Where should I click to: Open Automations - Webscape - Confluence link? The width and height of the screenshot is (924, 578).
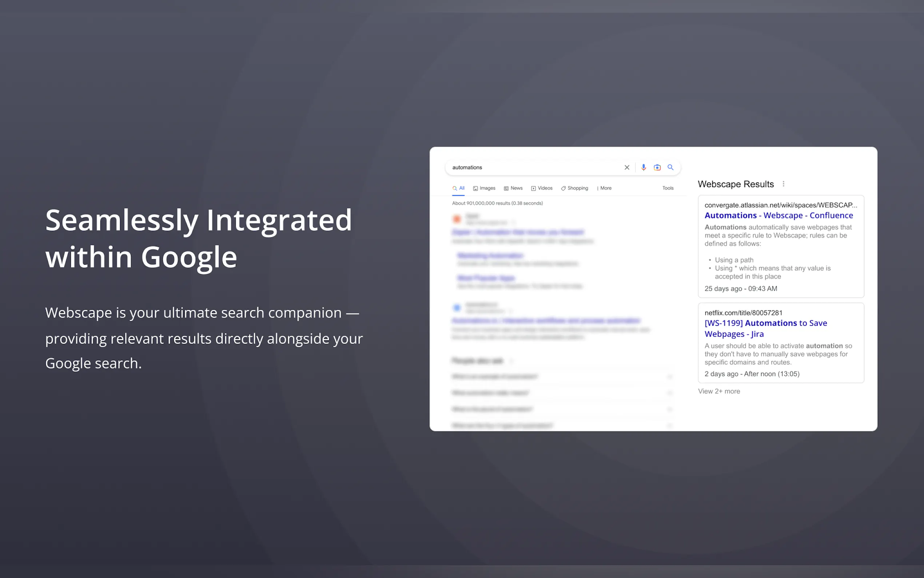[778, 215]
